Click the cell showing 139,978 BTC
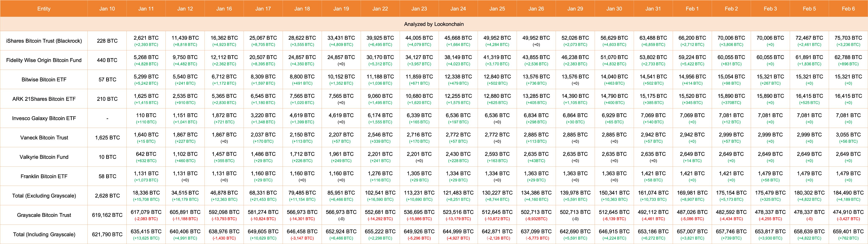The image size is (868, 244). point(575,195)
